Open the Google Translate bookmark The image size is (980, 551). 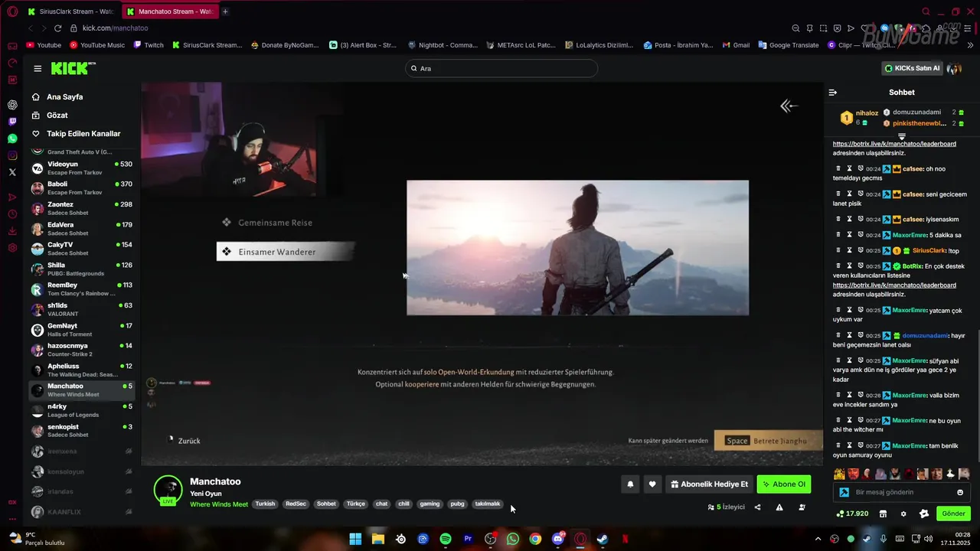788,45
